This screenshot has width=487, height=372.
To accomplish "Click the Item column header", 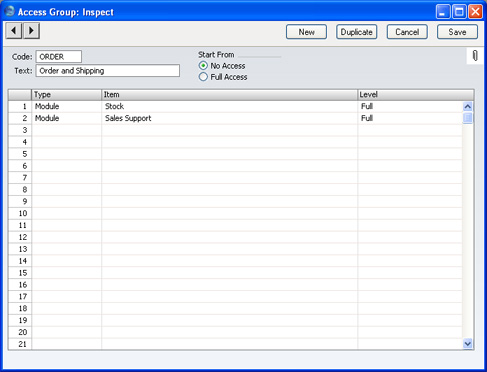I will pyautogui.click(x=229, y=95).
